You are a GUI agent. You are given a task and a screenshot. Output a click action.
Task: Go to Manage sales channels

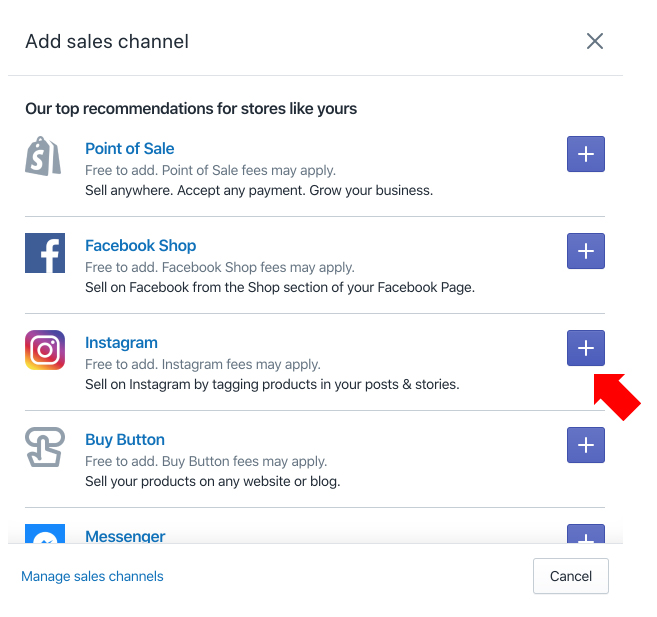coord(92,576)
